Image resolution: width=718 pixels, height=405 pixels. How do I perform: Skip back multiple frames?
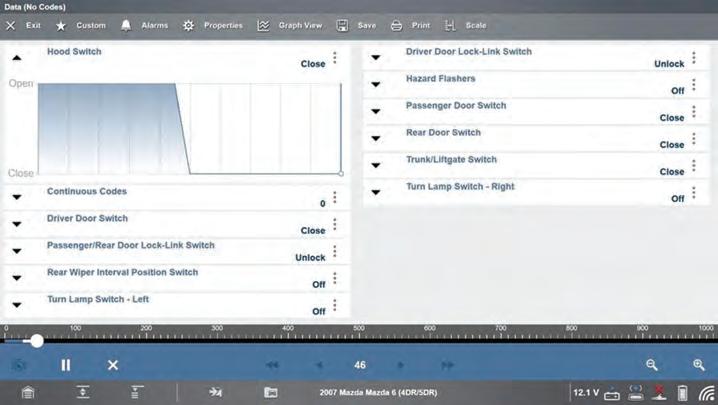click(x=272, y=365)
